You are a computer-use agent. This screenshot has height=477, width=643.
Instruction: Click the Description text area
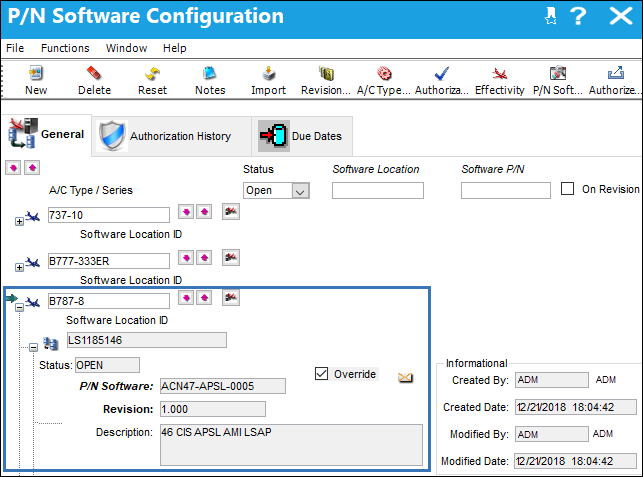pos(291,445)
